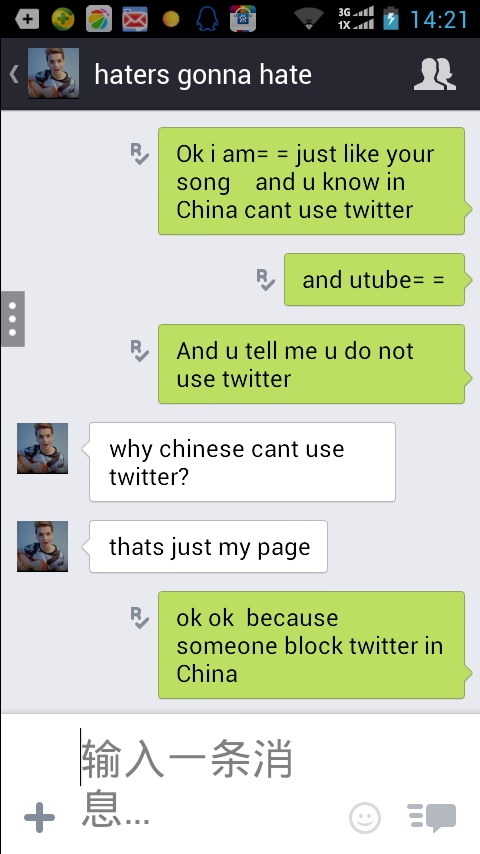Image resolution: width=480 pixels, height=854 pixels.
Task: Tap read receipt beside 'And u tell me' message
Action: (x=140, y=351)
